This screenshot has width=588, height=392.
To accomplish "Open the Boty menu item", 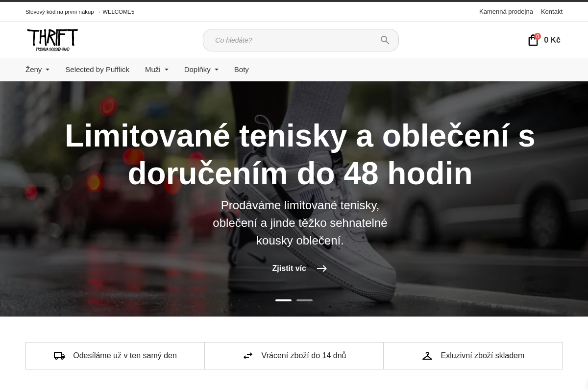I will pos(241,70).
